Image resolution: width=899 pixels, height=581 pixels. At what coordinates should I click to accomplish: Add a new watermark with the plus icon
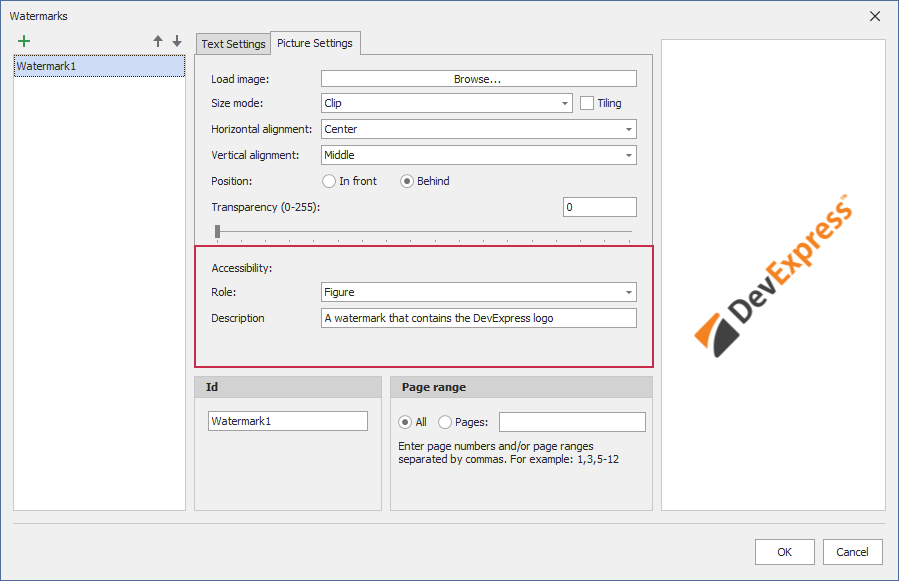[x=24, y=41]
